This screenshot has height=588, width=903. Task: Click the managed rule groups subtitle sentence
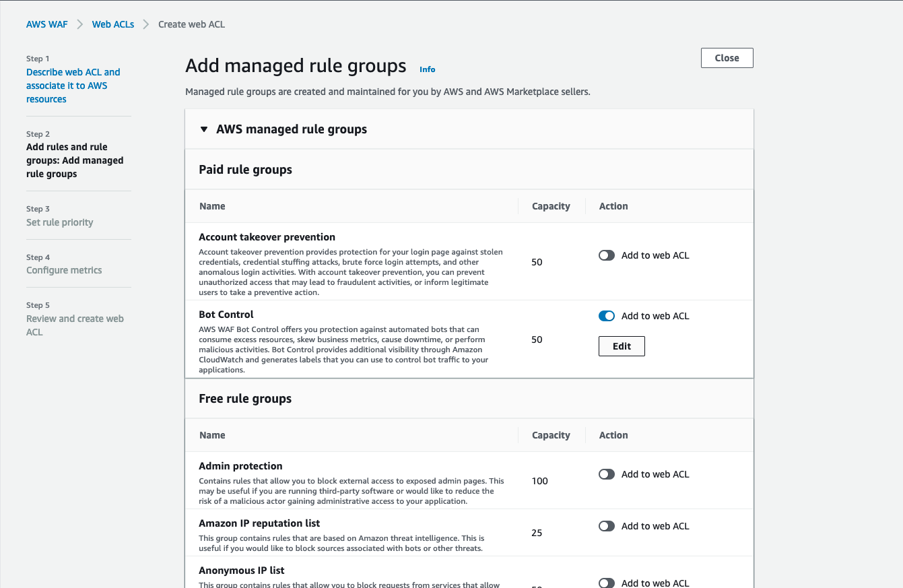(x=388, y=92)
